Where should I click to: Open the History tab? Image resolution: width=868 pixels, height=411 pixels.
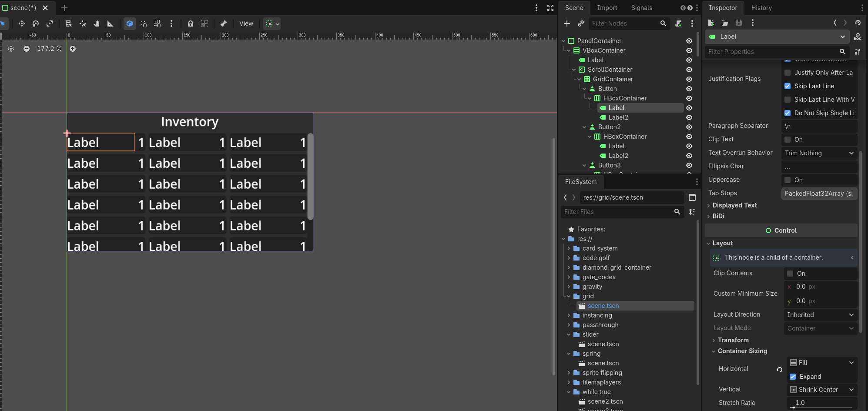pos(761,8)
